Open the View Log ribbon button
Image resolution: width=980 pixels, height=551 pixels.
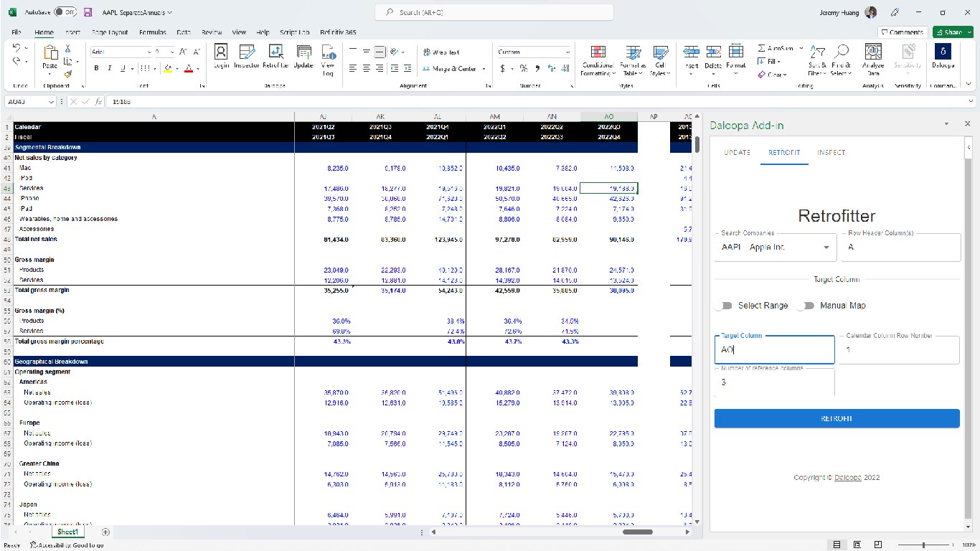click(x=328, y=60)
